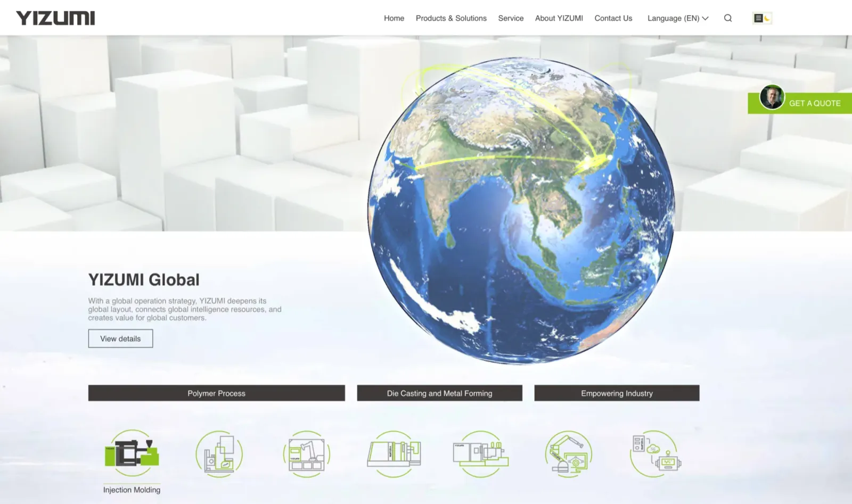The width and height of the screenshot is (852, 504).
Task: Open the Contact Us page
Action: coord(613,18)
